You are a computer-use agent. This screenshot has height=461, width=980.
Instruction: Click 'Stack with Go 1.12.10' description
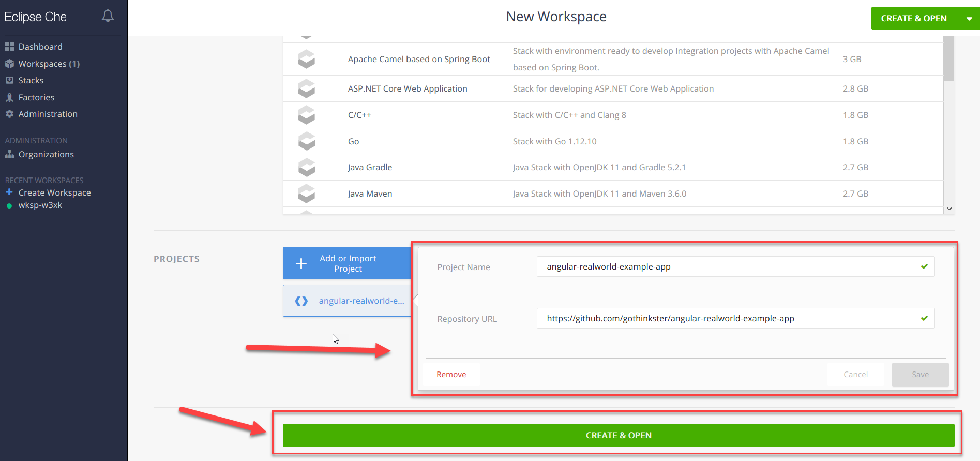554,141
